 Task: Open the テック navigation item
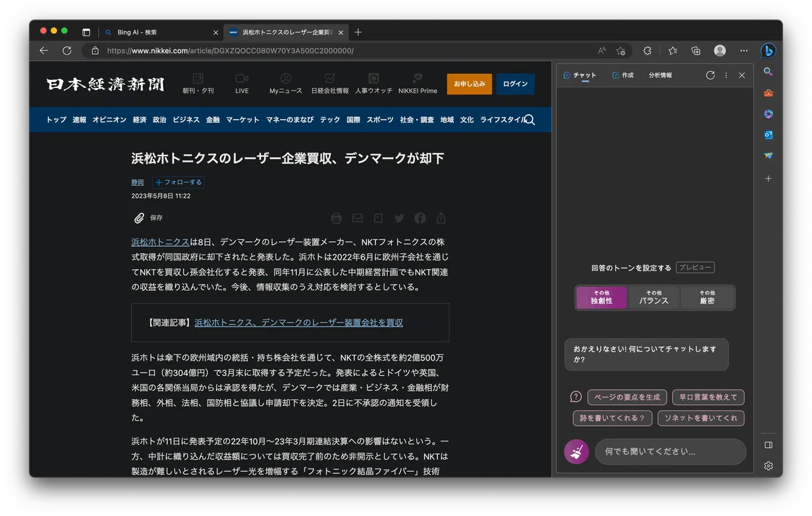330,120
